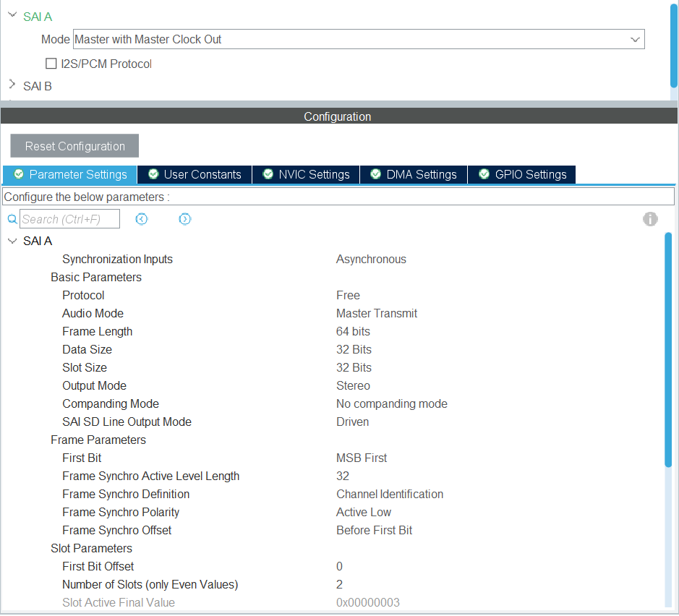This screenshot has height=616, width=679.
Task: Open the User Constants tab
Action: [x=195, y=174]
